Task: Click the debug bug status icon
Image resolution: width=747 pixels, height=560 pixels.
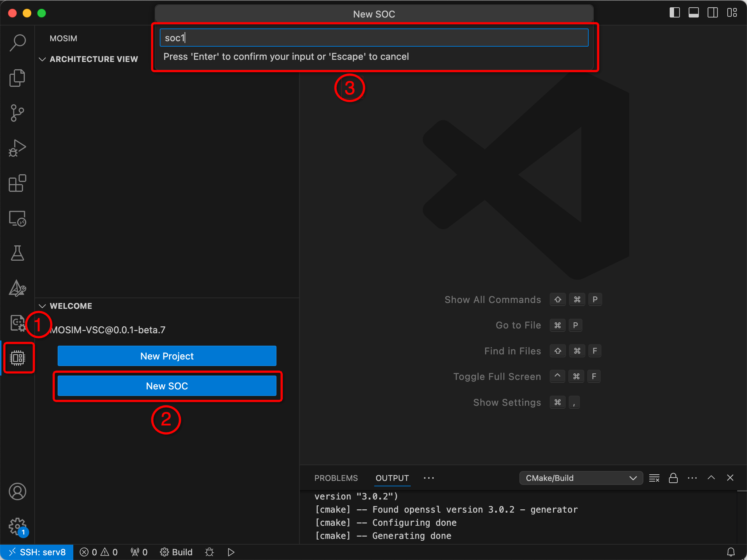Action: pos(209,552)
